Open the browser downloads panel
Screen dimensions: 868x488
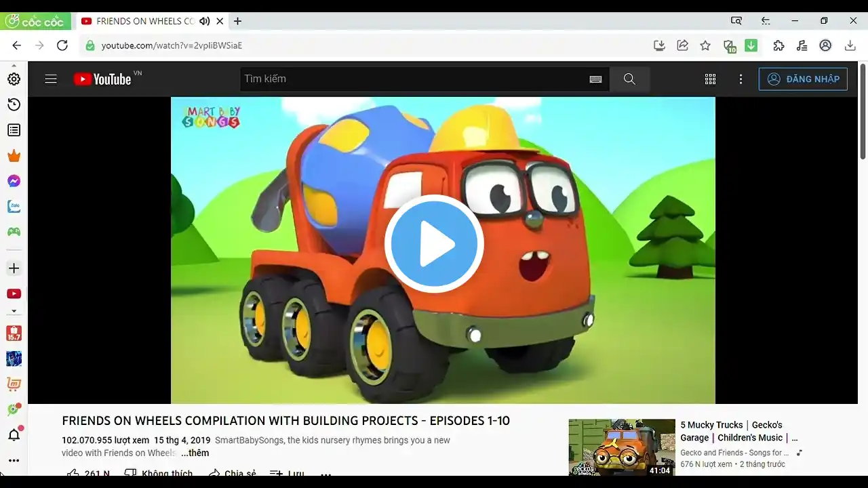(850, 45)
